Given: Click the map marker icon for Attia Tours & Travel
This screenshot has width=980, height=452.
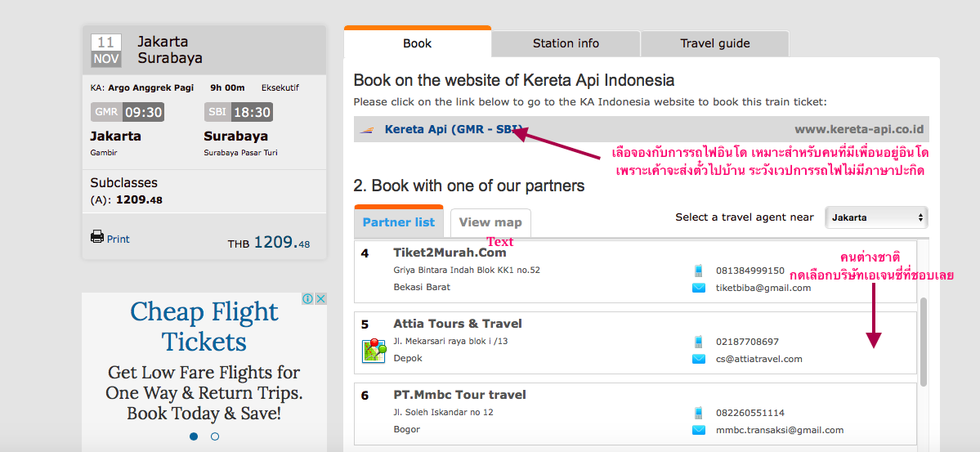Looking at the screenshot, I should [374, 350].
